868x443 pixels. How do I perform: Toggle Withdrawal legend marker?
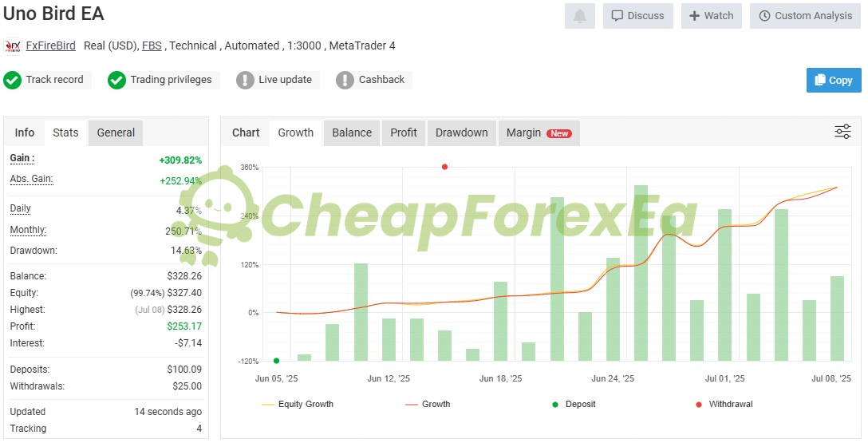click(x=724, y=404)
